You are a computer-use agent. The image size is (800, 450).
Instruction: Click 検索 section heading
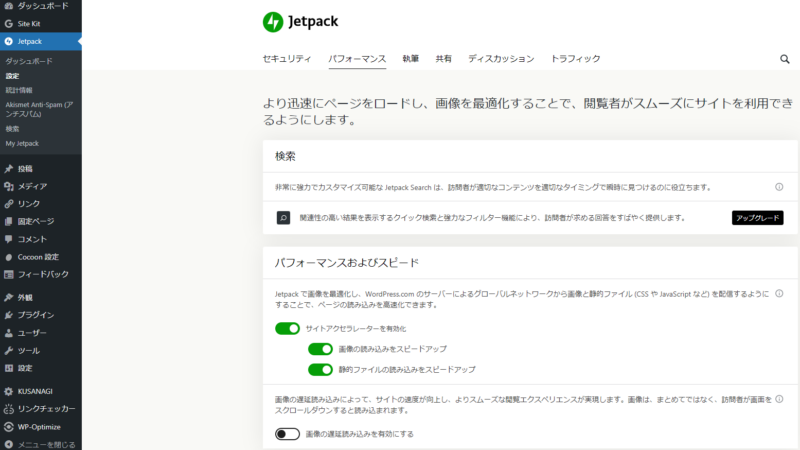pyautogui.click(x=285, y=156)
